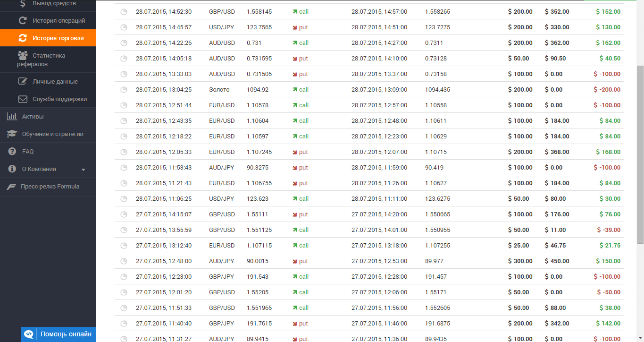The width and height of the screenshot is (644, 342).
Task: Click clock icon for the 14:52:30 GBP/USD trade
Action: coord(124,12)
